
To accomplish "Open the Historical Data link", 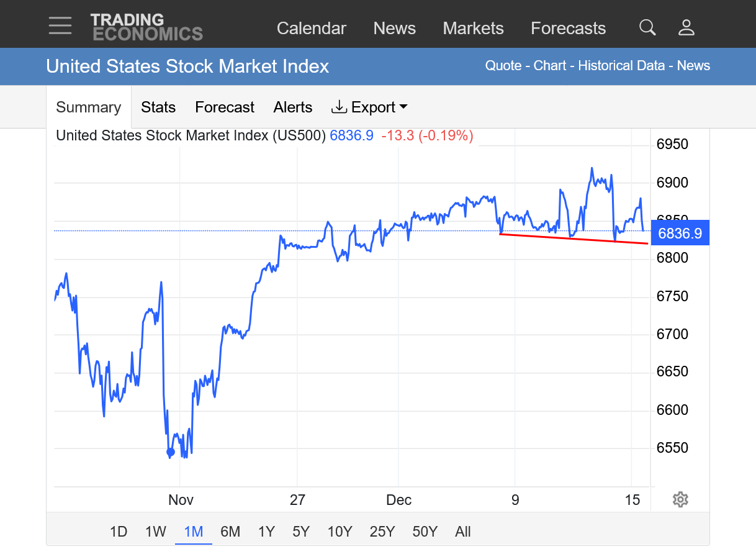I will 621,66.
